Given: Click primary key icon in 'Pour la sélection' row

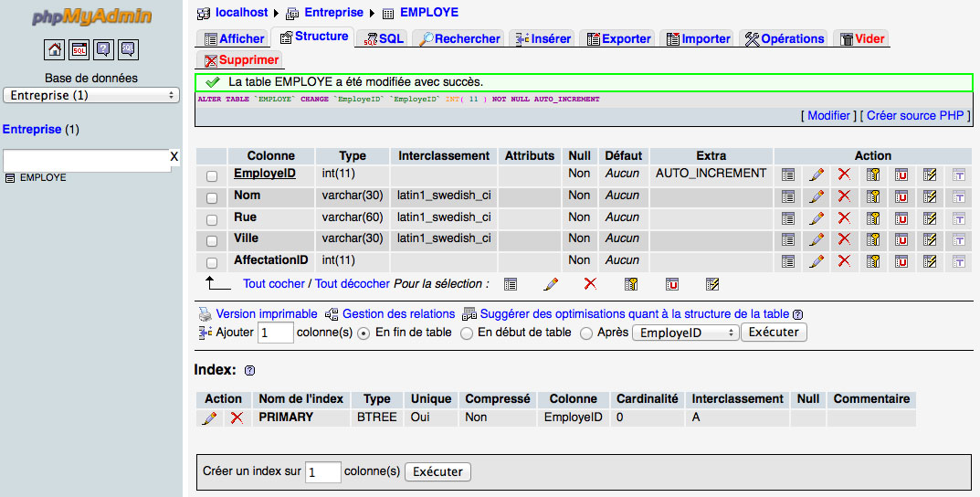Looking at the screenshot, I should [631, 284].
